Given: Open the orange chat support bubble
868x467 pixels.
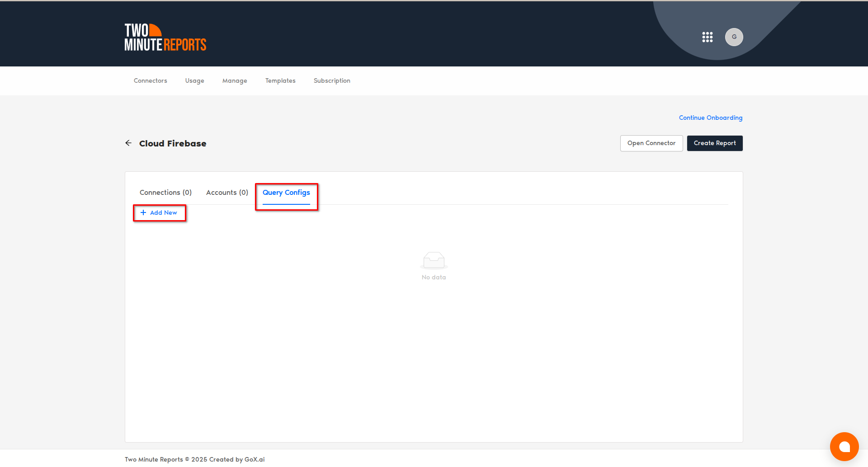Looking at the screenshot, I should pyautogui.click(x=844, y=447).
